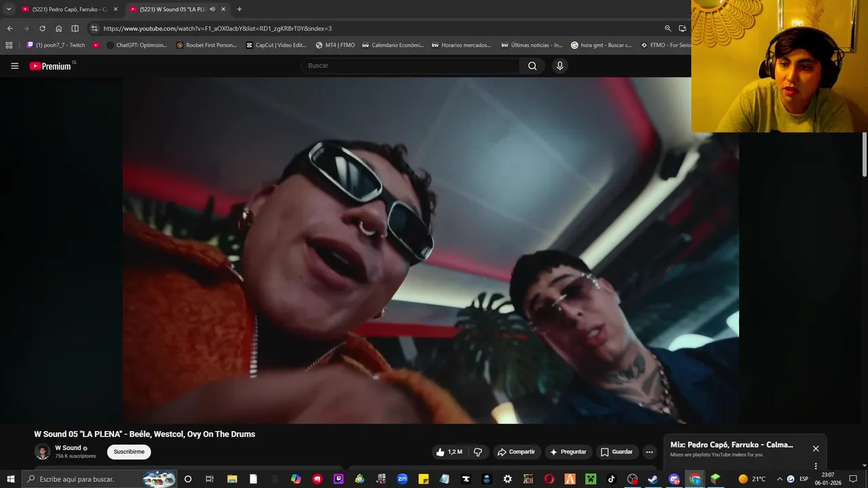The height and width of the screenshot is (488, 868).
Task: Like the video (1,2 M)
Action: click(450, 452)
